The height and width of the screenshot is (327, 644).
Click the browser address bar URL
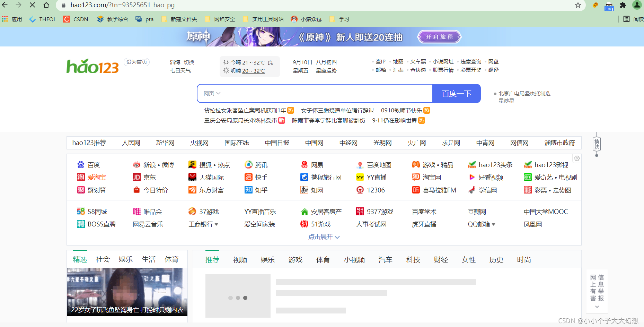tap(123, 5)
